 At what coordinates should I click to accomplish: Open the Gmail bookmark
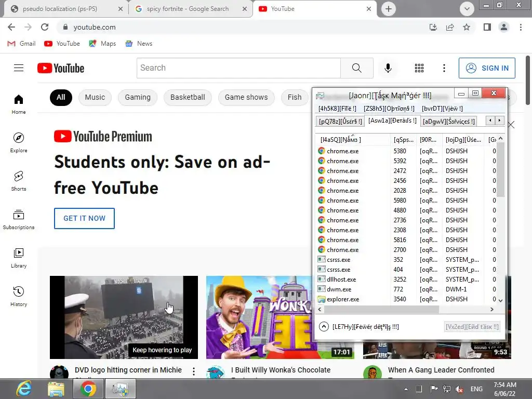click(21, 44)
